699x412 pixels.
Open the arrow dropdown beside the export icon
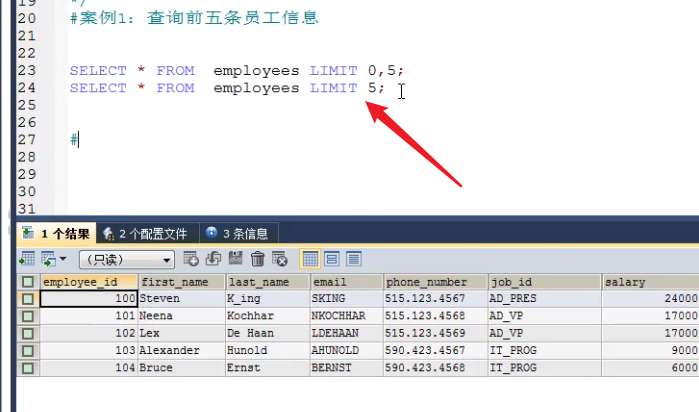pos(63,259)
